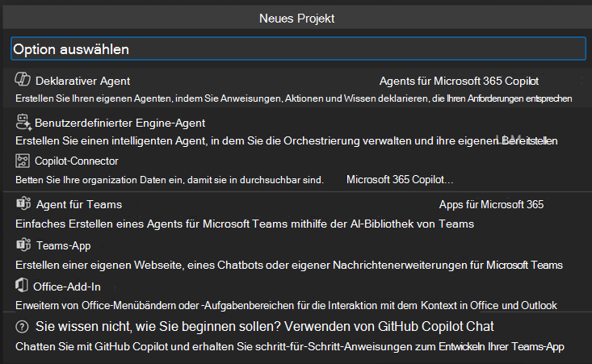Click description Einfaches Erstellen eines Agents
Viewport: 592px width, 364px height.
(x=245, y=224)
